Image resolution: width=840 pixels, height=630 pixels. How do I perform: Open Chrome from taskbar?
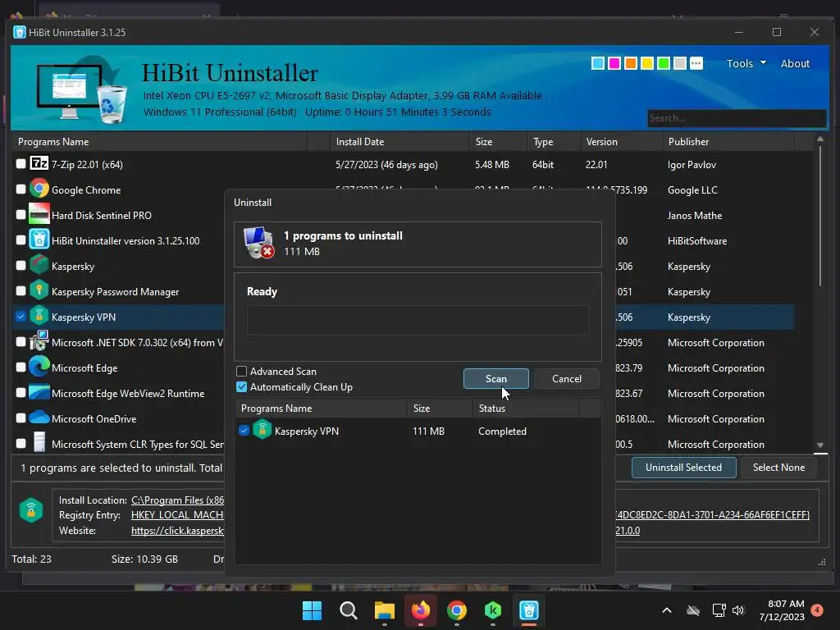click(456, 610)
